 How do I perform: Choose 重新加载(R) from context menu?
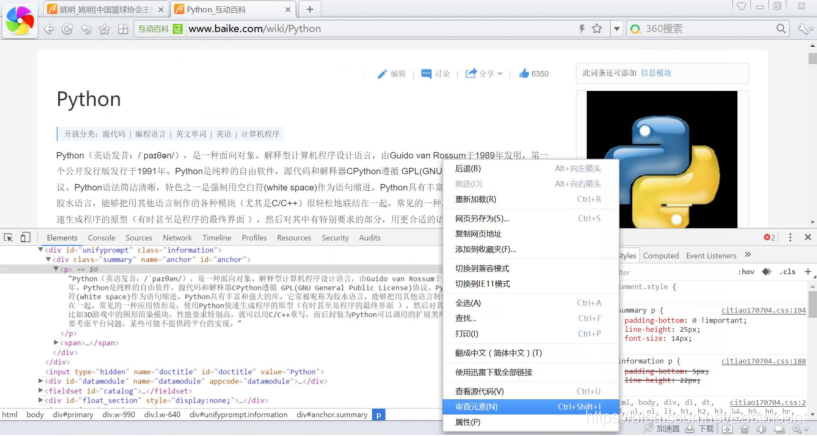coord(530,199)
